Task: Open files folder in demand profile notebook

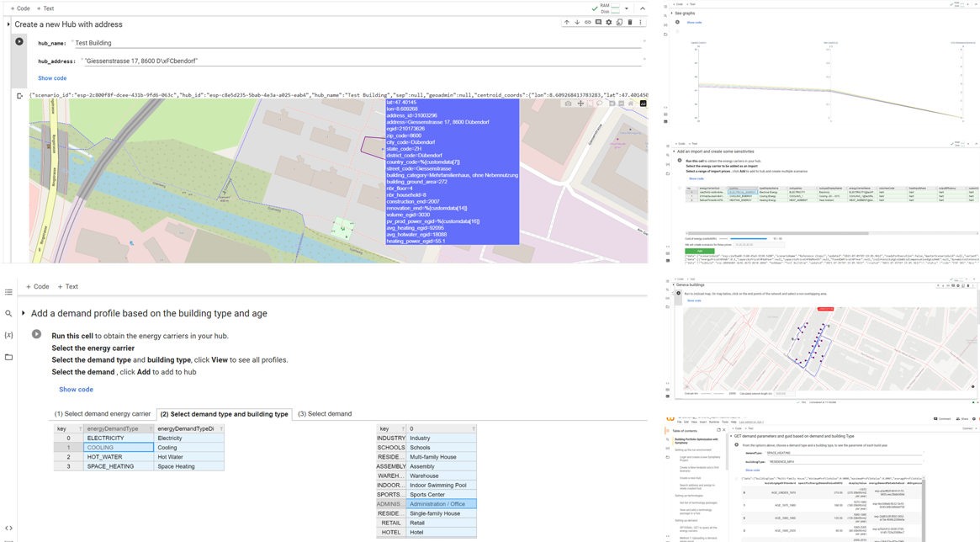Action: 8,357
